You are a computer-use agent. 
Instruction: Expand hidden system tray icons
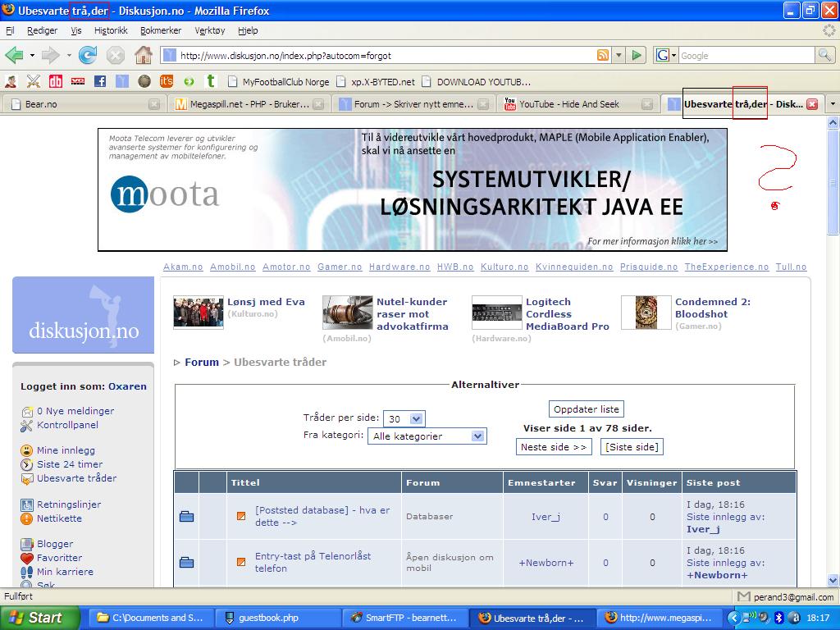tap(733, 618)
